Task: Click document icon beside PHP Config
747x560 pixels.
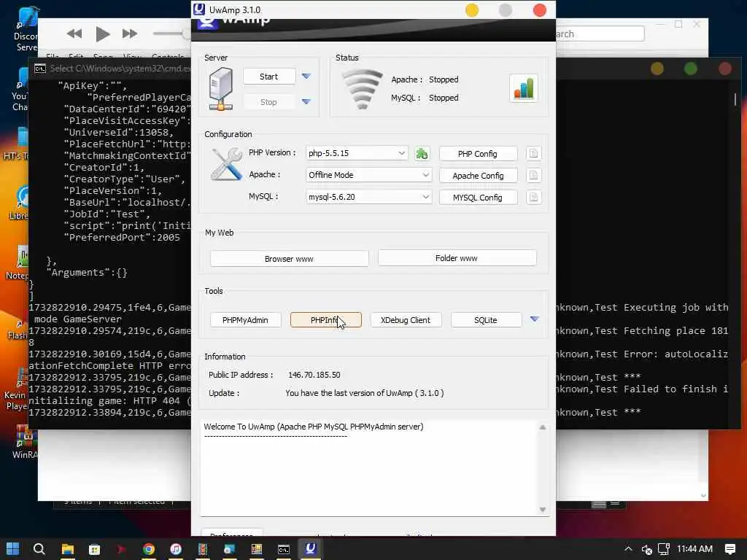Action: [533, 153]
